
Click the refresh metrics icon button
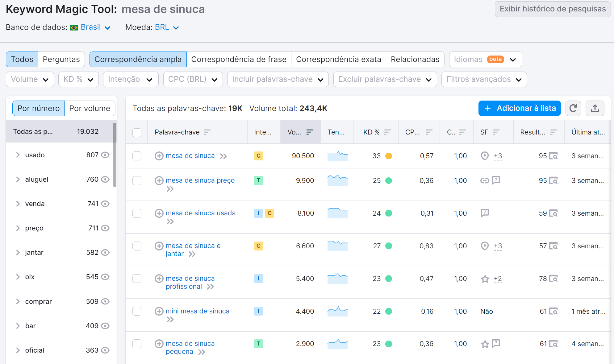point(573,108)
